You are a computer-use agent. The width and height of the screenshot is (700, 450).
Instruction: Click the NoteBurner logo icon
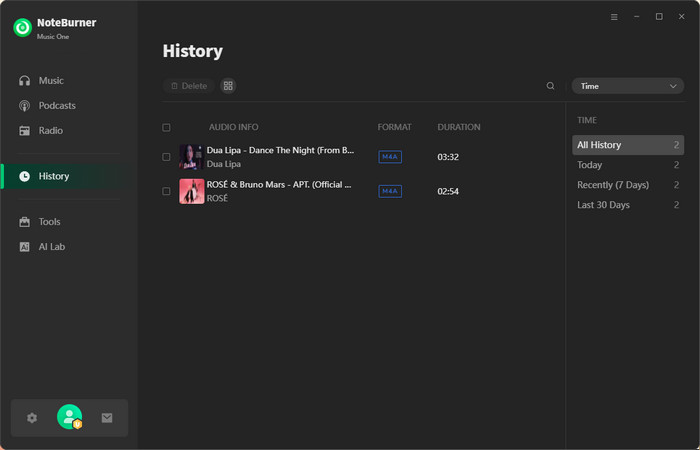(x=22, y=28)
